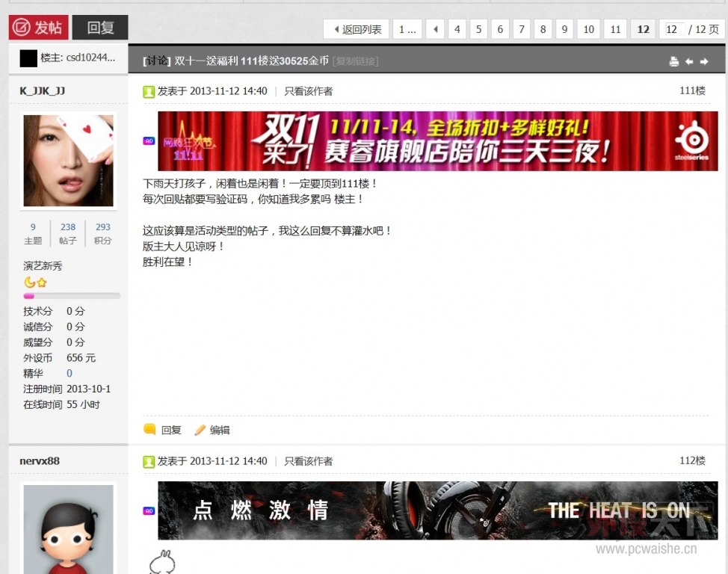Click the 复制链接 copy link text
The width and height of the screenshot is (728, 574).
[356, 61]
